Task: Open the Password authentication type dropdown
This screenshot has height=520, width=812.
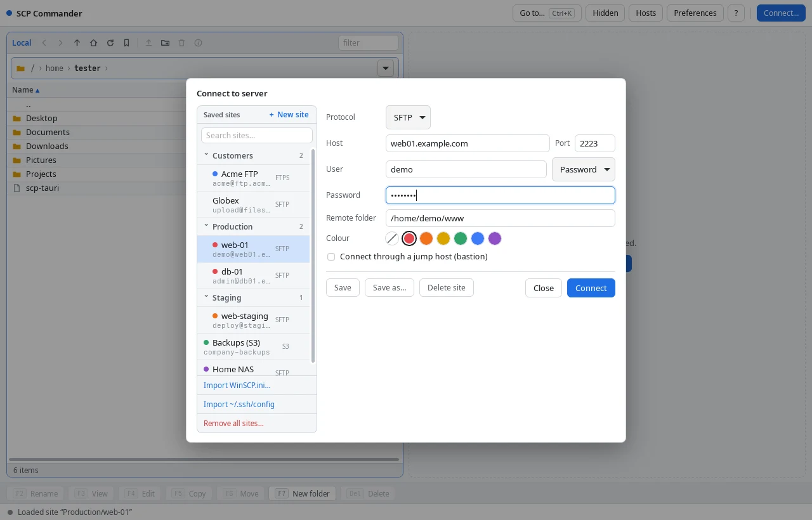Action: [584, 169]
